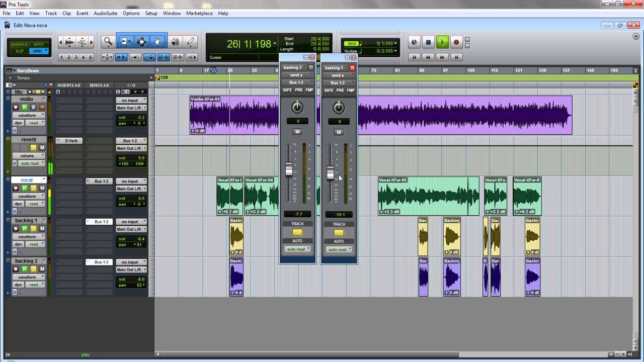
Task: Open the Setup menu
Action: pos(151,13)
